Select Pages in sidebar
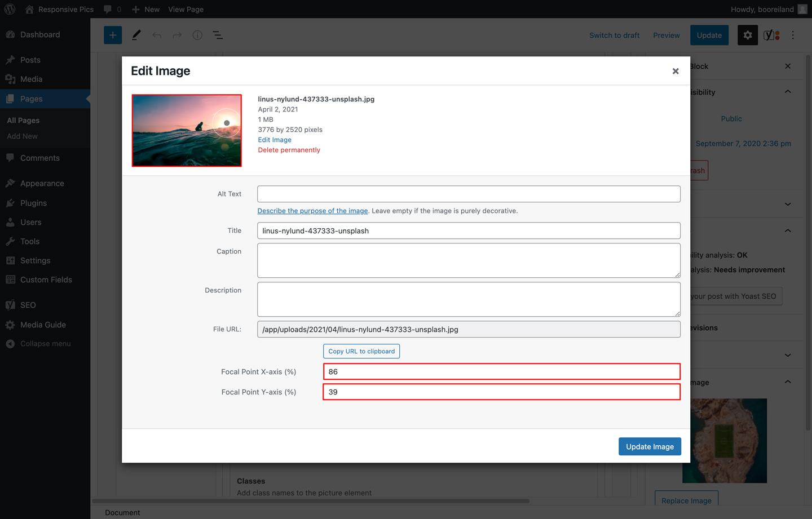This screenshot has width=812, height=519. (45, 99)
